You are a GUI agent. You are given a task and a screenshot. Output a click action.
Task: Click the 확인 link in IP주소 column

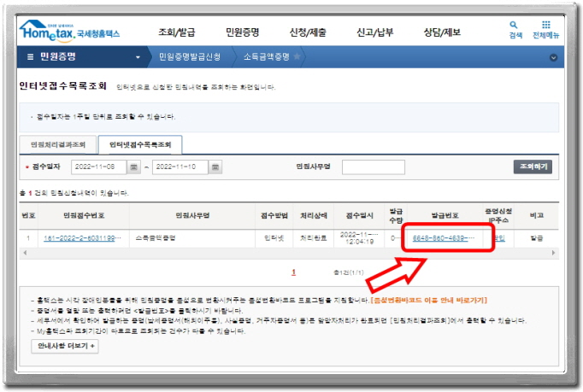coord(499,238)
